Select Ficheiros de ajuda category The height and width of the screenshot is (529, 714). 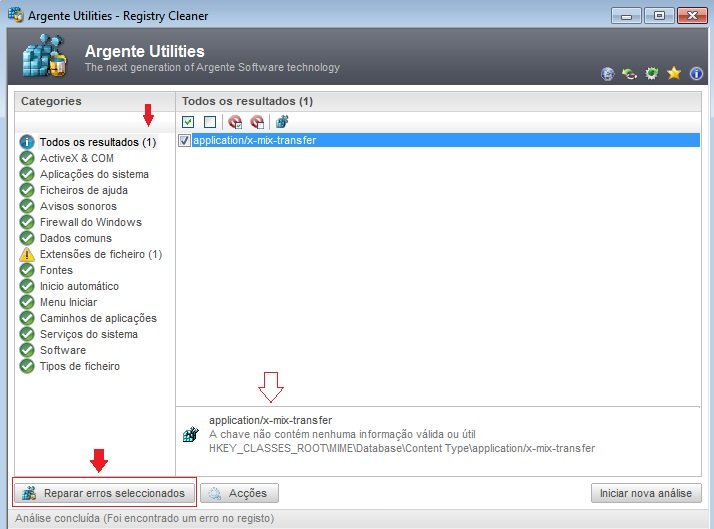84,190
